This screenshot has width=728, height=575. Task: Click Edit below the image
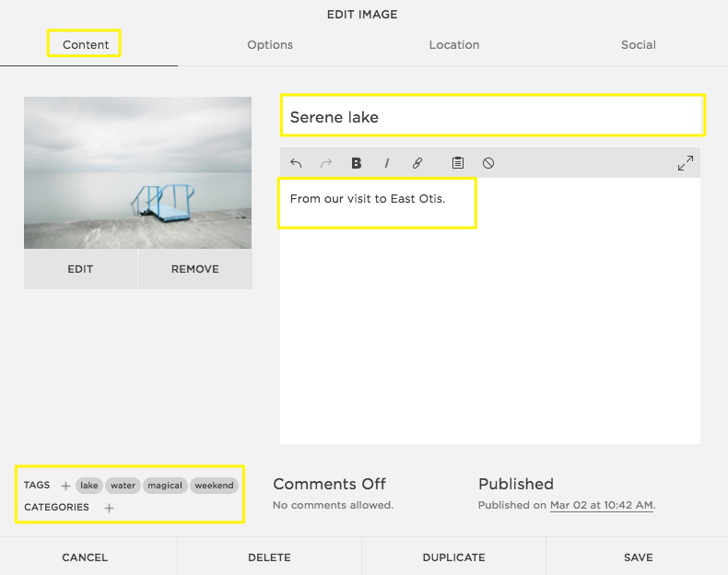pos(80,269)
